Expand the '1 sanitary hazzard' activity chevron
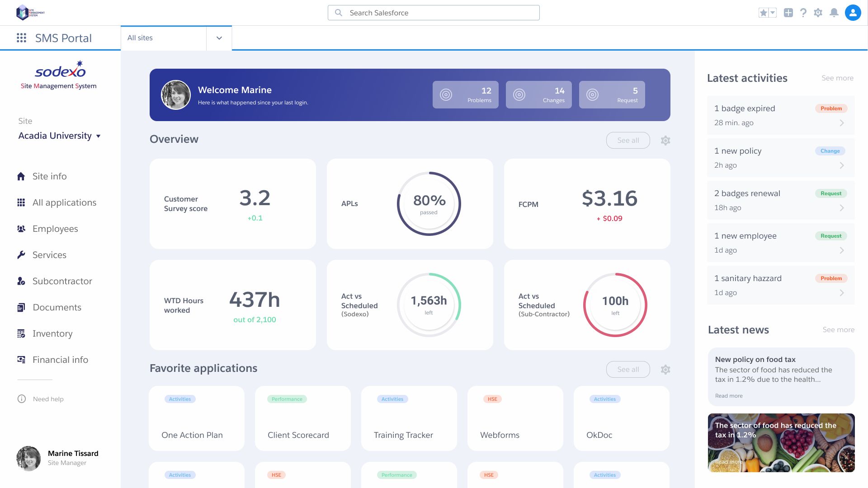The height and width of the screenshot is (488, 868). (842, 293)
